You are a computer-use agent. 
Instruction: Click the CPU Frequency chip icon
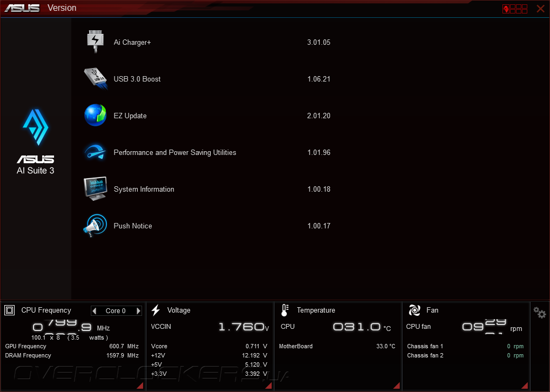10,310
